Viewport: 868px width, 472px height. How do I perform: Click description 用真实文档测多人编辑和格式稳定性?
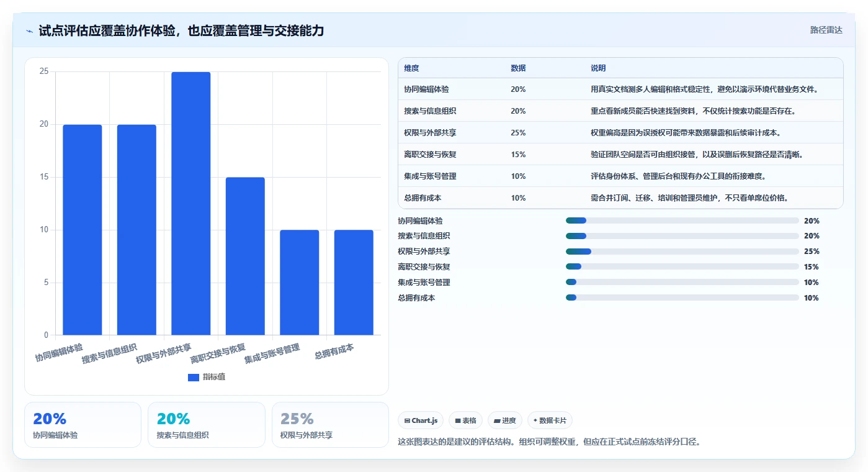coord(651,89)
